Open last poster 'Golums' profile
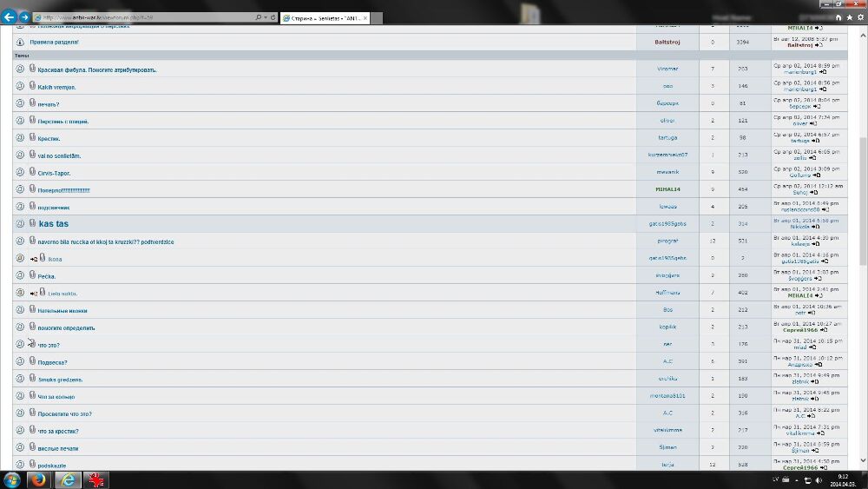Image resolution: width=868 pixels, height=489 pixels. 800,175
